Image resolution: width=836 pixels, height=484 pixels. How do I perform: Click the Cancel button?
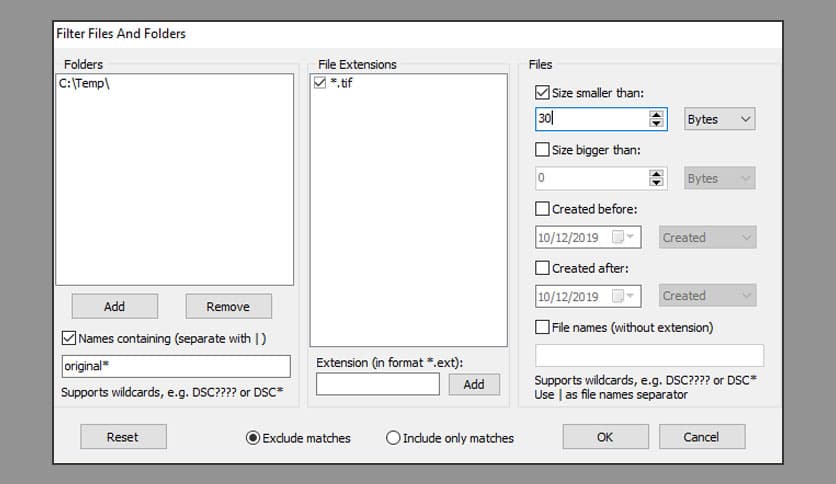coord(702,437)
